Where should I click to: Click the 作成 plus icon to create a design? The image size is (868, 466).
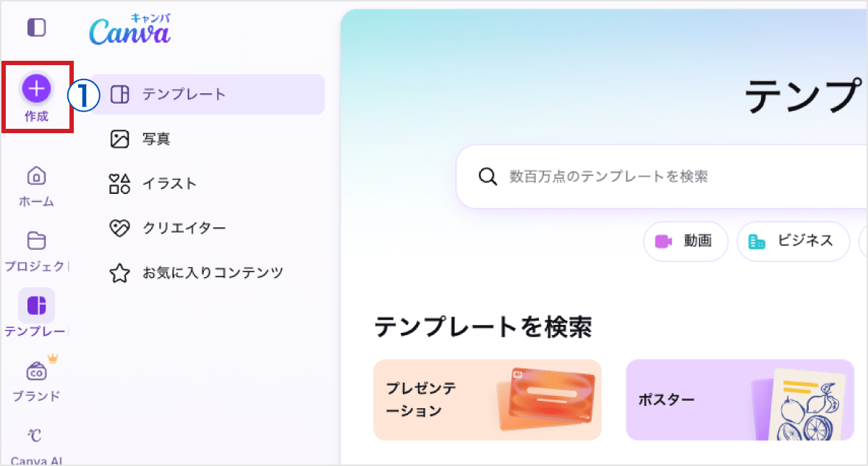[x=36, y=88]
